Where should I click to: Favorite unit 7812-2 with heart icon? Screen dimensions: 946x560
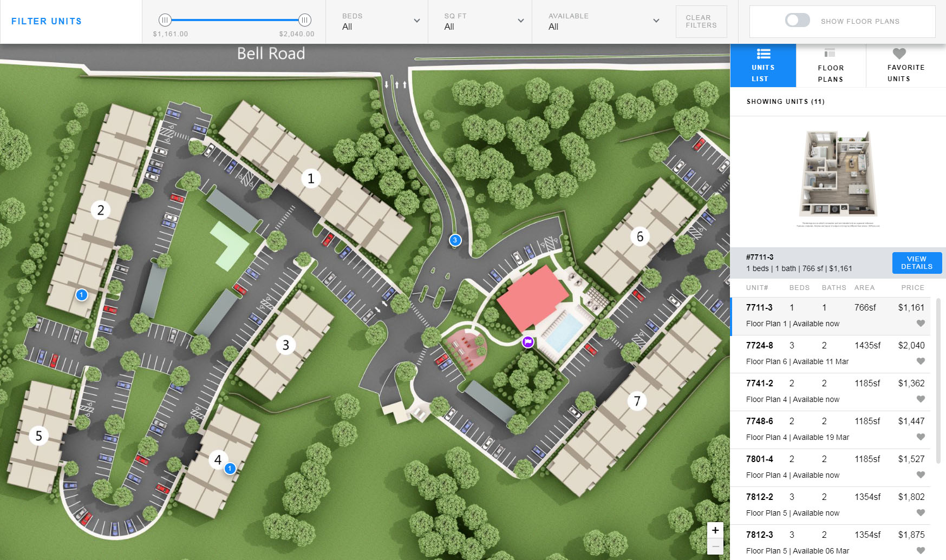920,512
